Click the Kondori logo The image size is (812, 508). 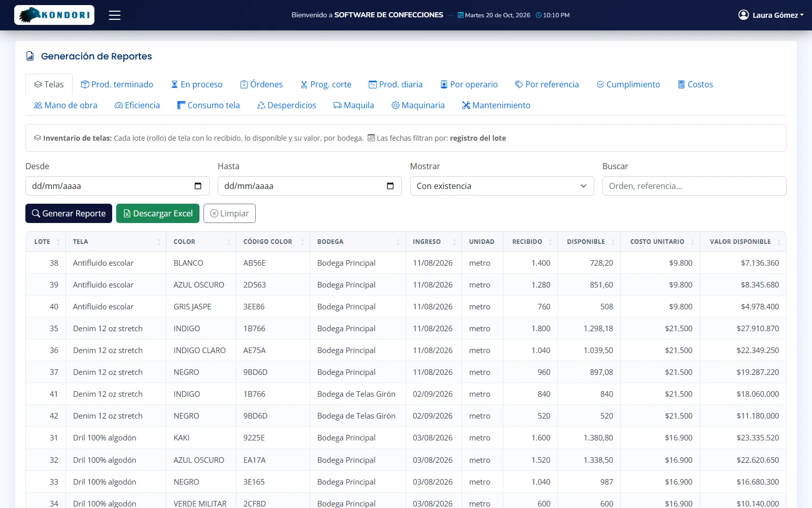(x=54, y=15)
